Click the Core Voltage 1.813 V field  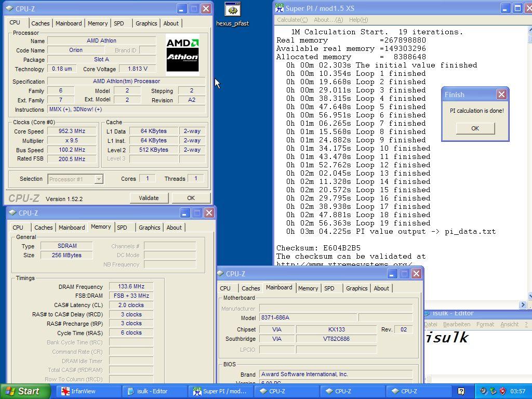(137, 69)
